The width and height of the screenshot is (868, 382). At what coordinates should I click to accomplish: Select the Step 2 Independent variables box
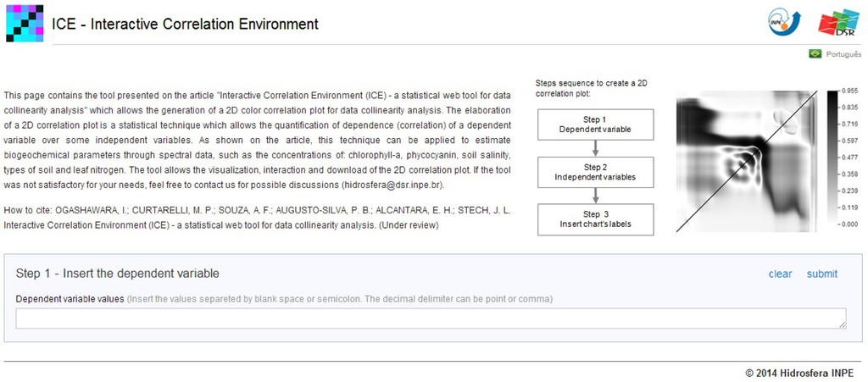coord(595,171)
